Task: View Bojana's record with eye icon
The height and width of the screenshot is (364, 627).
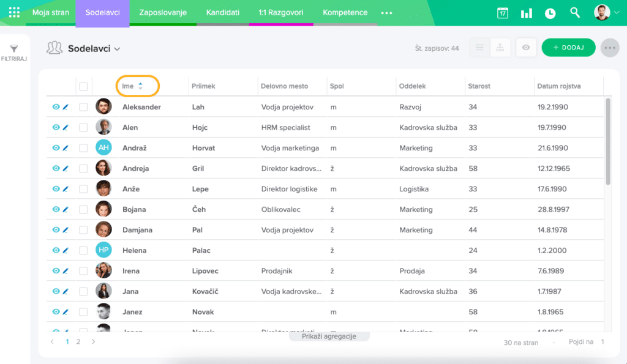Action: (56, 209)
